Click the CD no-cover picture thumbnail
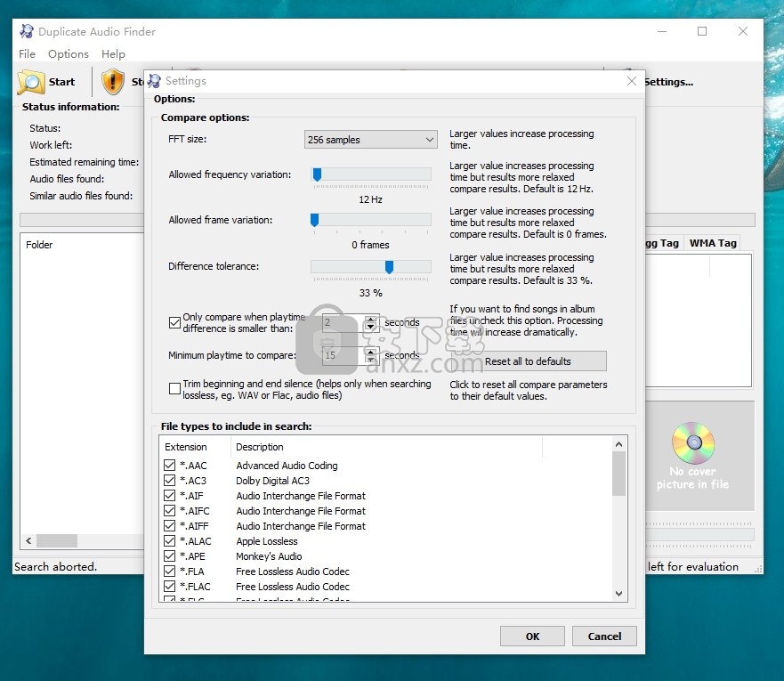Image resolution: width=784 pixels, height=681 pixels. tap(693, 442)
